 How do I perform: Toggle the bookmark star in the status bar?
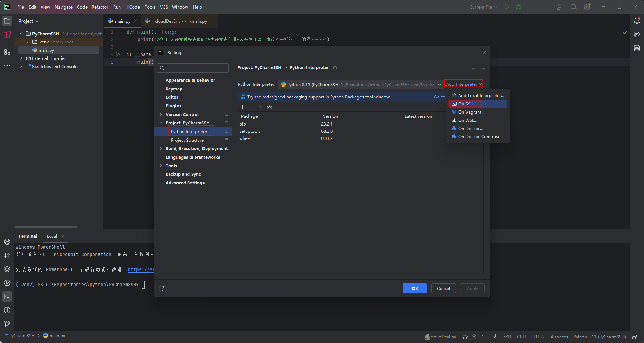tap(464, 337)
